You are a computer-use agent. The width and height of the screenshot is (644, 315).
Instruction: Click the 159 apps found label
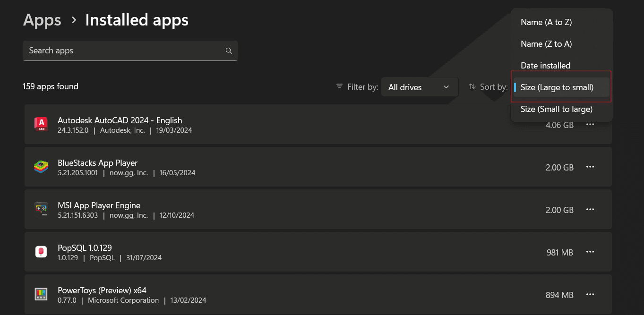pos(51,86)
